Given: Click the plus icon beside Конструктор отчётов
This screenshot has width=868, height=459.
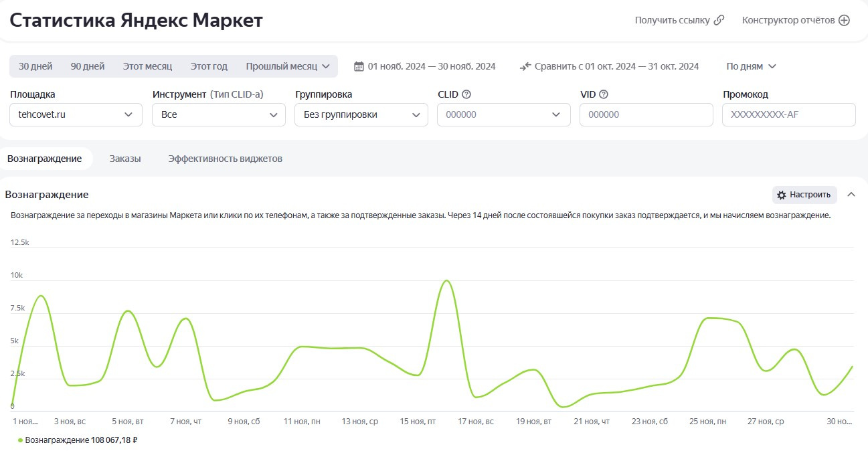Looking at the screenshot, I should pyautogui.click(x=845, y=20).
